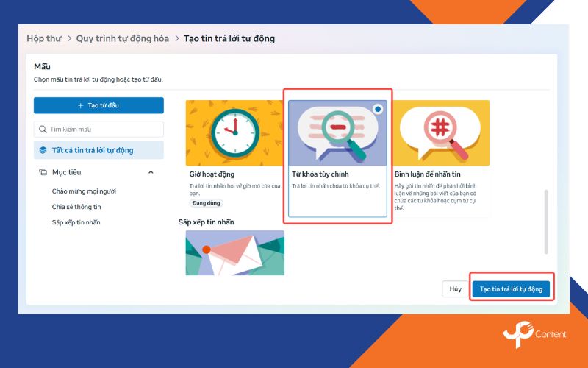588x368 pixels.
Task: Open Hộp thư from the breadcrumb
Action: click(x=43, y=38)
